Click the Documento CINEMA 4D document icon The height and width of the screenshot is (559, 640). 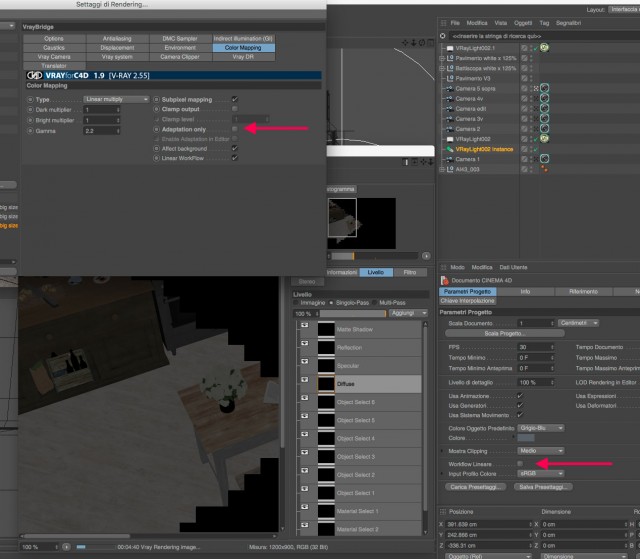(444, 280)
